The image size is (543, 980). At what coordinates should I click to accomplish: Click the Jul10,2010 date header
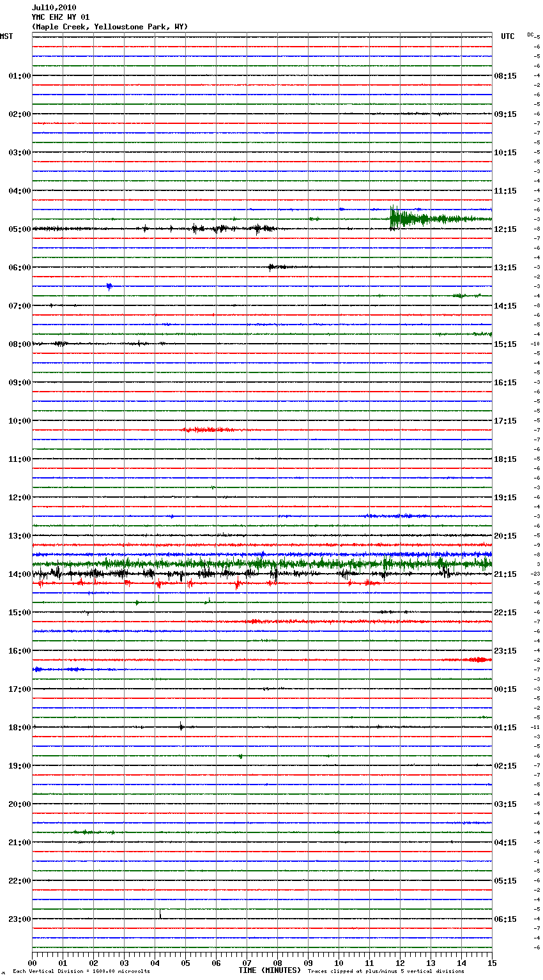[54, 8]
